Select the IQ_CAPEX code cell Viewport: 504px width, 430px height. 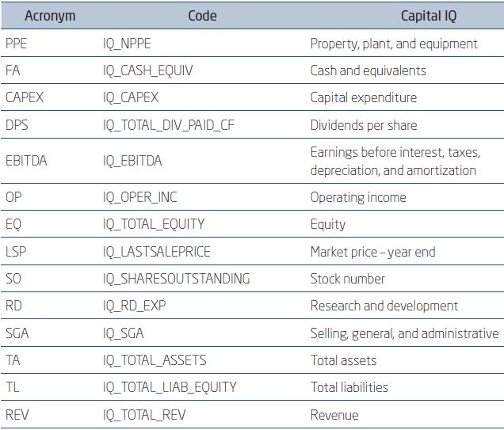tap(131, 97)
